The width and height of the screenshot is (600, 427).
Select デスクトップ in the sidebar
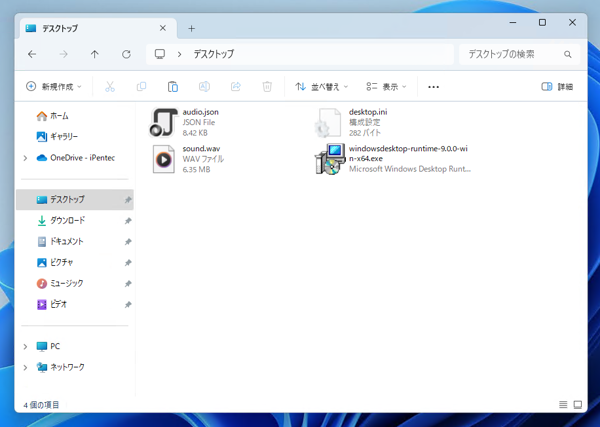[75, 199]
